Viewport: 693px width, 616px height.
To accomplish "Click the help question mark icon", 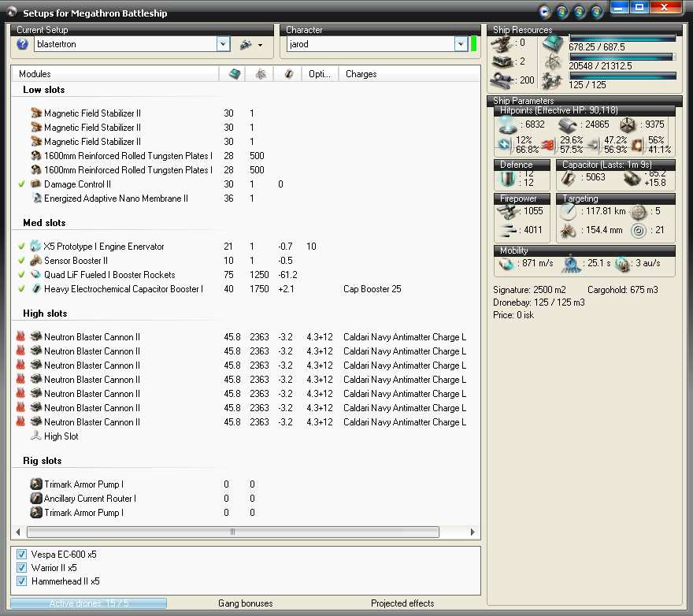I will (x=22, y=44).
